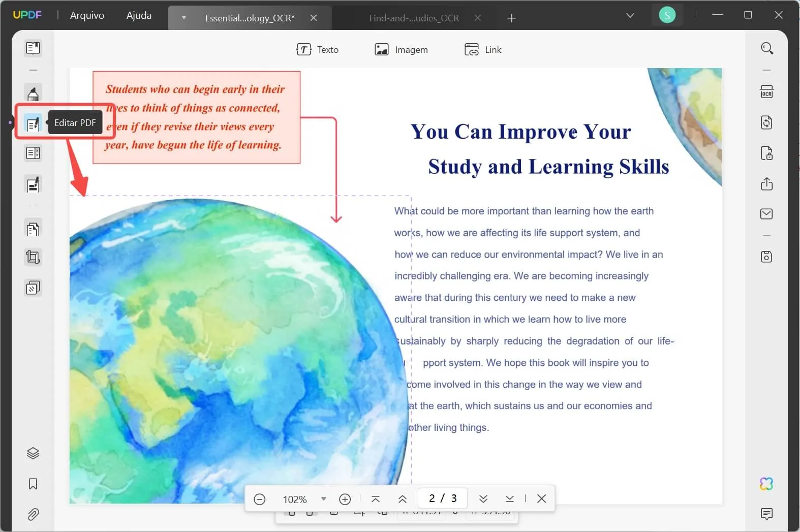
Task: Open the Watermark and background tool
Action: 33,288
